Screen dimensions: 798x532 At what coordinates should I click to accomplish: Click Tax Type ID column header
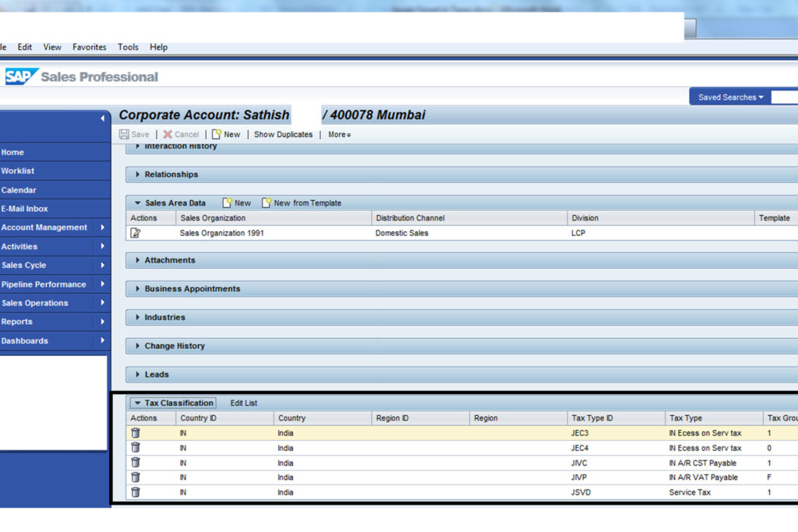(616, 418)
